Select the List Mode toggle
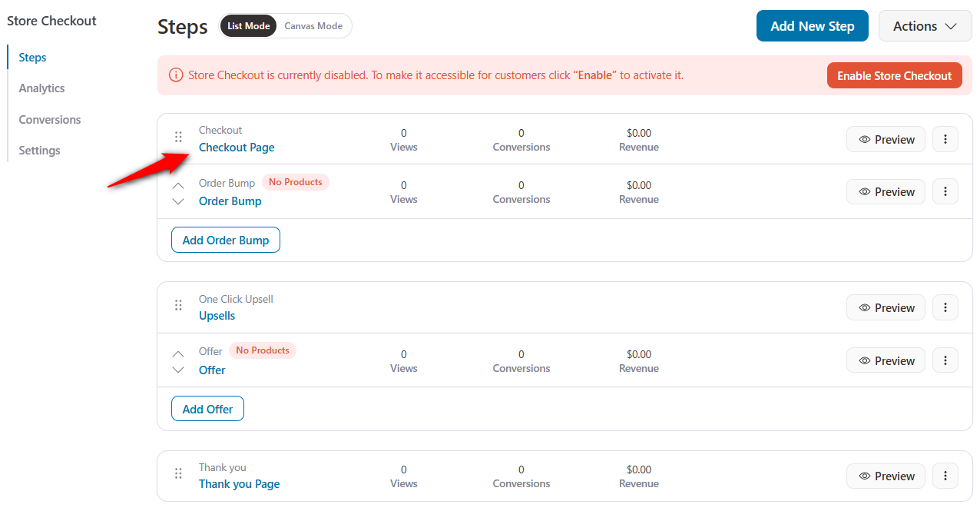Viewport: 980px width, 511px height. pyautogui.click(x=248, y=25)
